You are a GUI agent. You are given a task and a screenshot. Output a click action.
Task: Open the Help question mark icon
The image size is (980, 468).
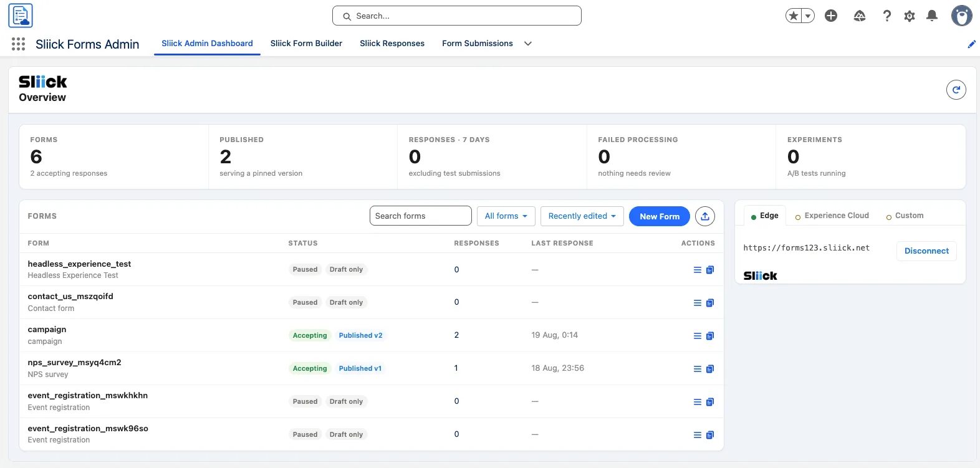click(x=886, y=16)
